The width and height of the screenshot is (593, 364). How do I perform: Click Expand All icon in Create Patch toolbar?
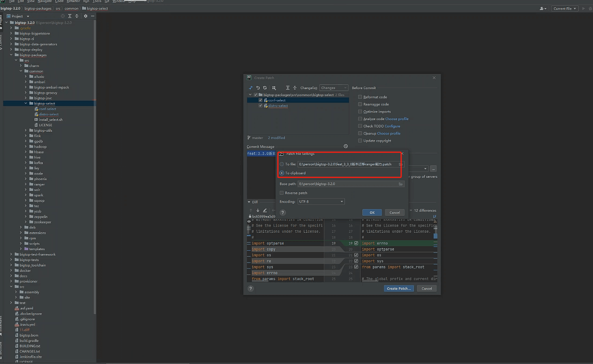[288, 88]
